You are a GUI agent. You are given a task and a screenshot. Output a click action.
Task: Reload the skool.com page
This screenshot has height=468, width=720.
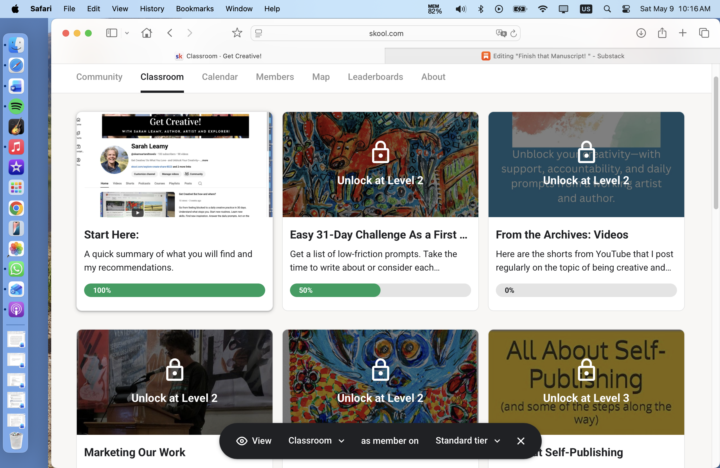pyautogui.click(x=513, y=33)
